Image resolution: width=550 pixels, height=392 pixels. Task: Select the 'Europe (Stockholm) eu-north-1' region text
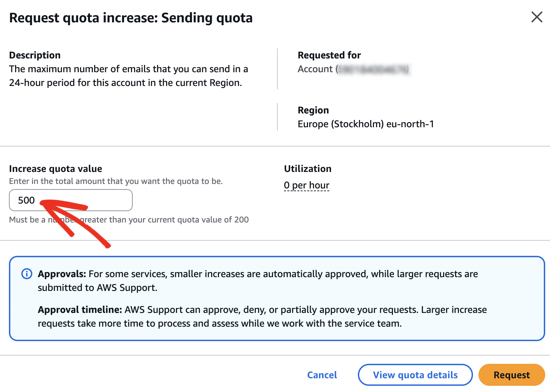tap(366, 124)
